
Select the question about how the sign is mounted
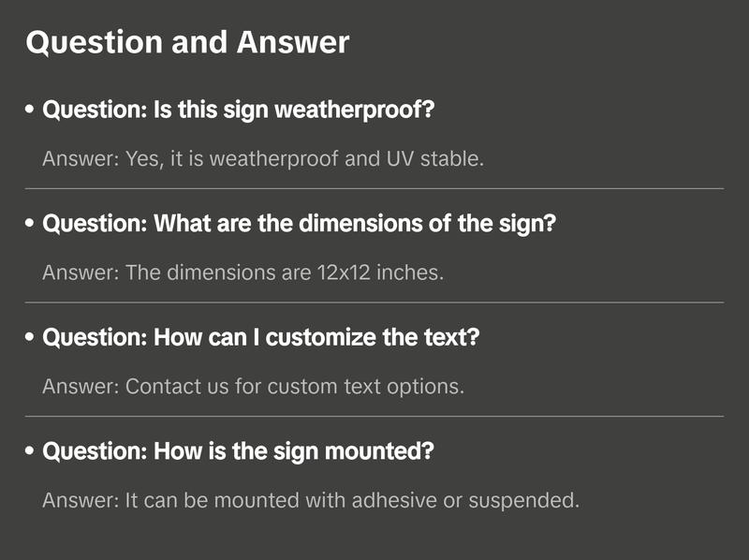[x=239, y=451]
